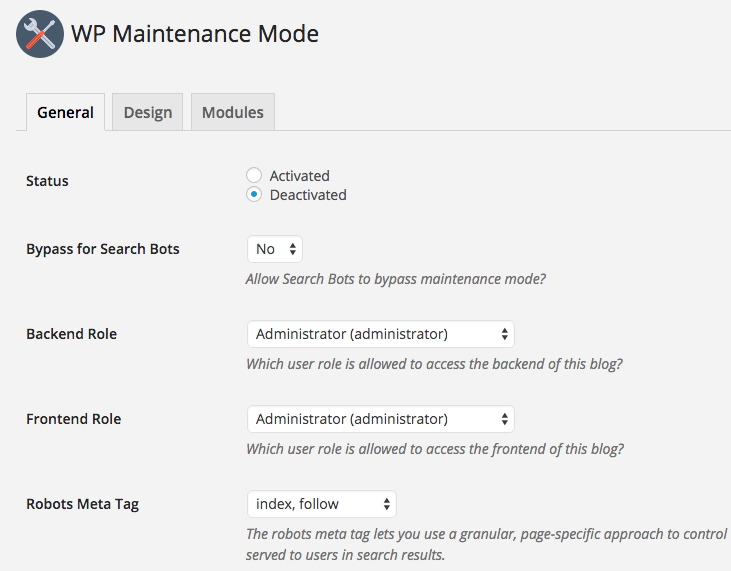Viewport: 731px width, 571px height.
Task: Click the 'Activated' option label text
Action: pyautogui.click(x=299, y=176)
